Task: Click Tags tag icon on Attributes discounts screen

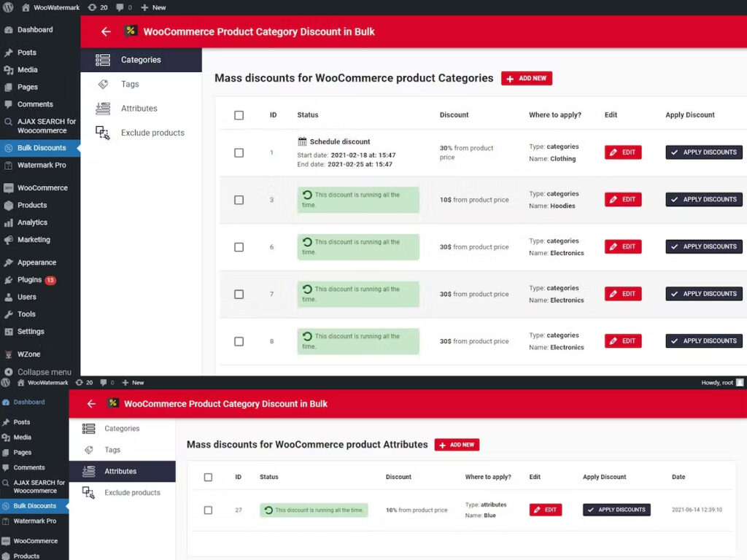Action: click(x=88, y=449)
